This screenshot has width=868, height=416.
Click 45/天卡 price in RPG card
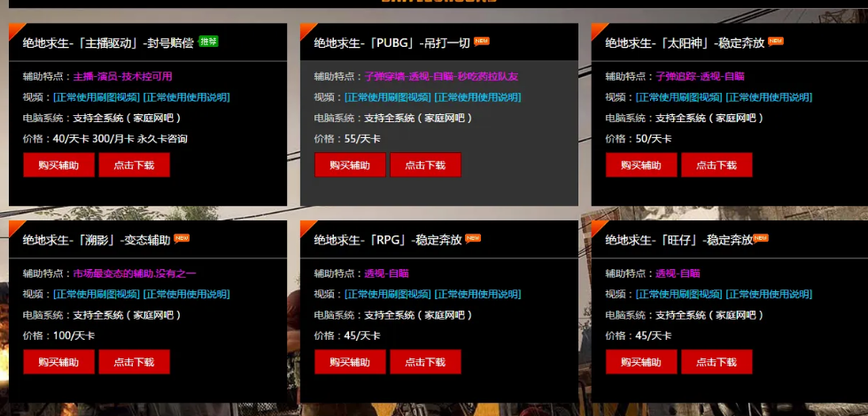(x=362, y=335)
